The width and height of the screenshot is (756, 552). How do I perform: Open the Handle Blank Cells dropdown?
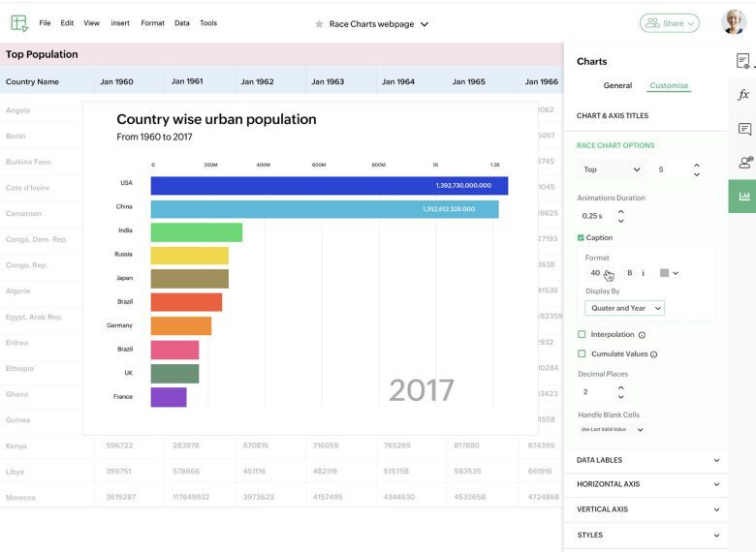(x=612, y=429)
